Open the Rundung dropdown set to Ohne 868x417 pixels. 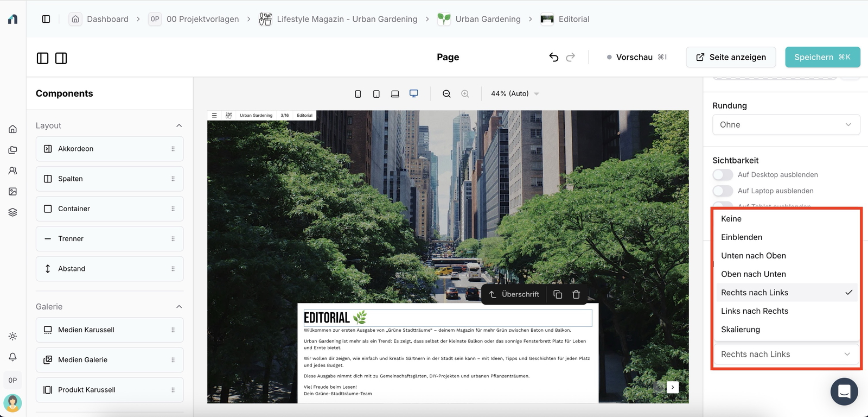click(786, 125)
